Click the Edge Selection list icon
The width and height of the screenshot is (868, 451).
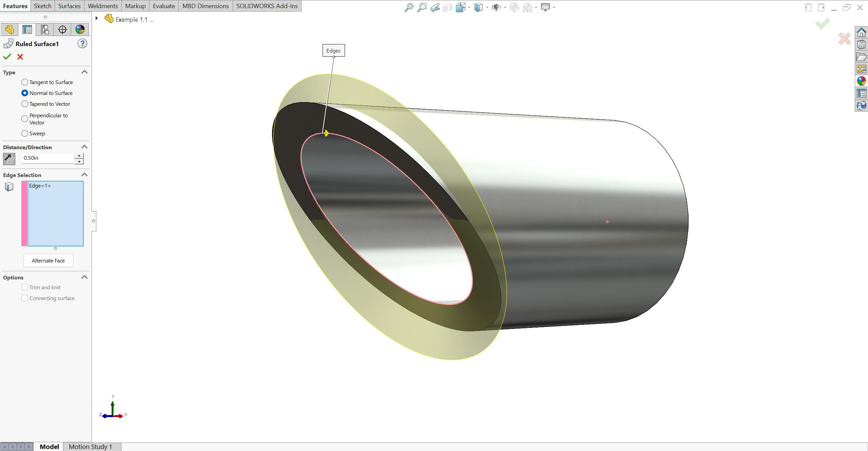9,187
